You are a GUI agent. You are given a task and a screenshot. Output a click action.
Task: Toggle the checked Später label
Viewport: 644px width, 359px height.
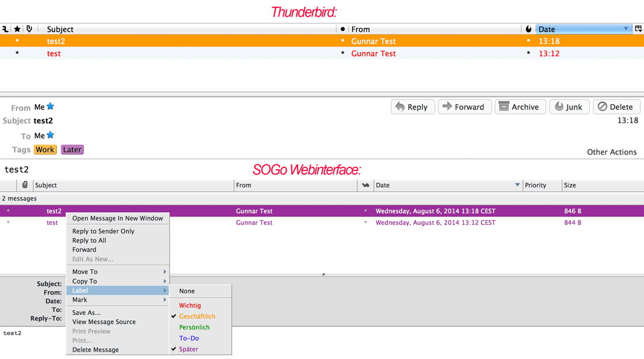coord(188,349)
